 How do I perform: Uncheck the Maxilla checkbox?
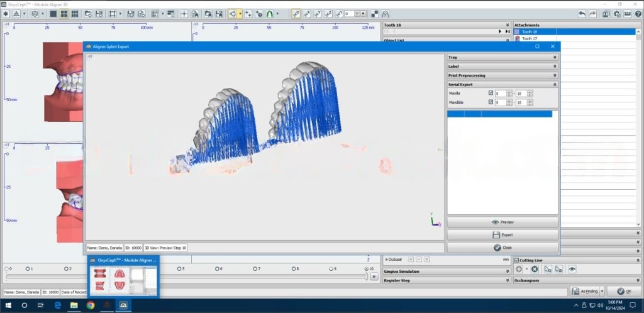(x=491, y=93)
